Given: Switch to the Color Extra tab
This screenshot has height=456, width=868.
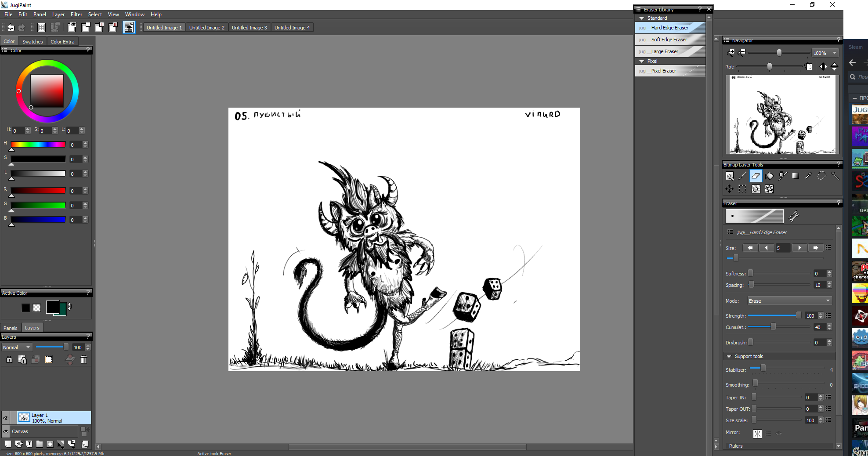Looking at the screenshot, I should pos(62,42).
